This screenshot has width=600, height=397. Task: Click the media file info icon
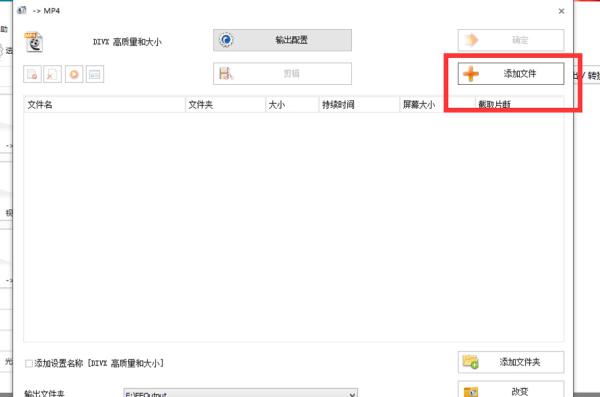pos(95,74)
